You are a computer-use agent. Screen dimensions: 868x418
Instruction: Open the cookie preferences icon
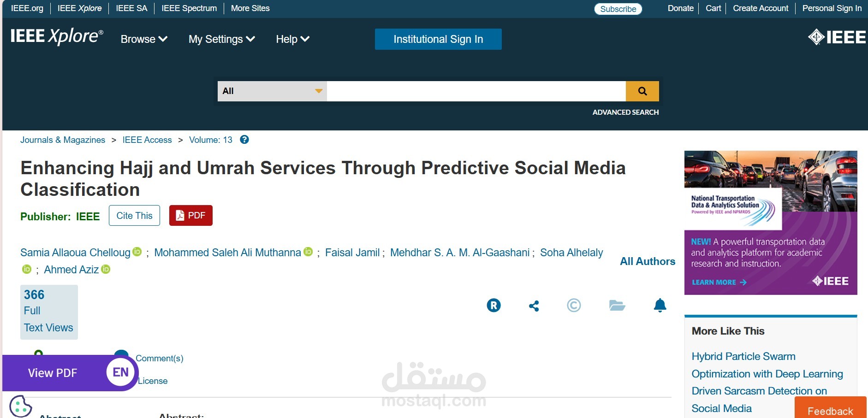click(x=21, y=406)
